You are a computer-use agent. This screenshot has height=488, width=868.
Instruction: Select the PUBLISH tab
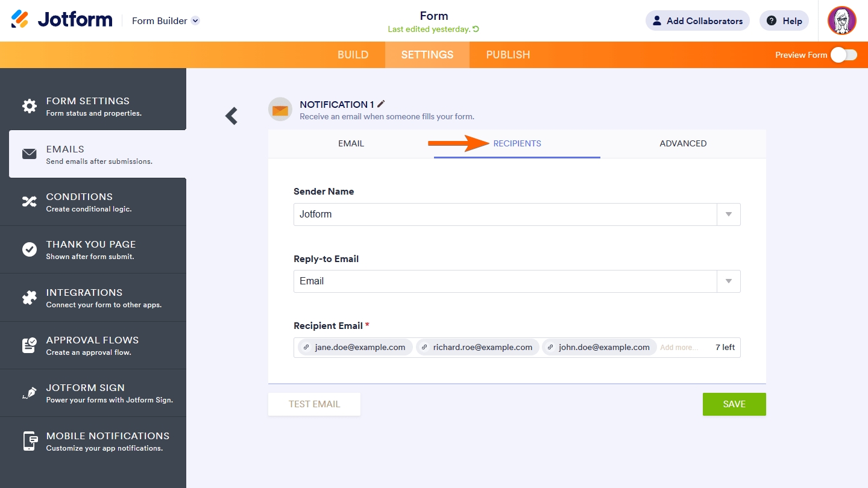(508, 54)
